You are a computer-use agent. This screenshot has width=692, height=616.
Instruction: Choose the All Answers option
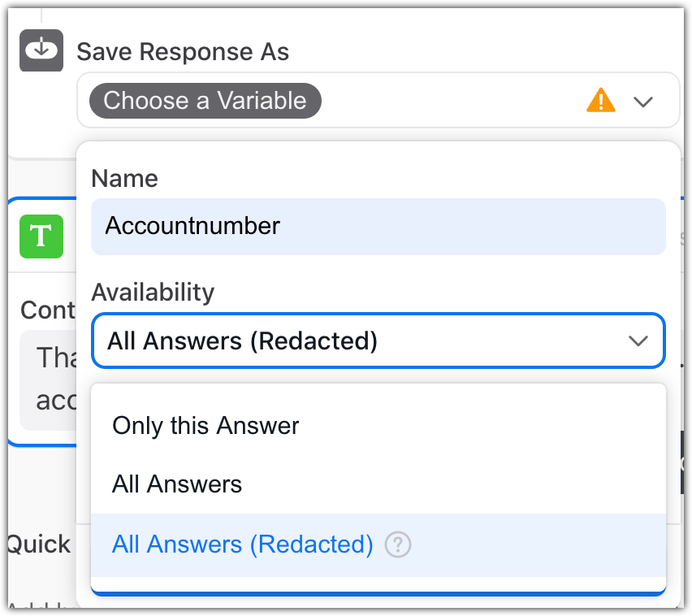coord(177,484)
